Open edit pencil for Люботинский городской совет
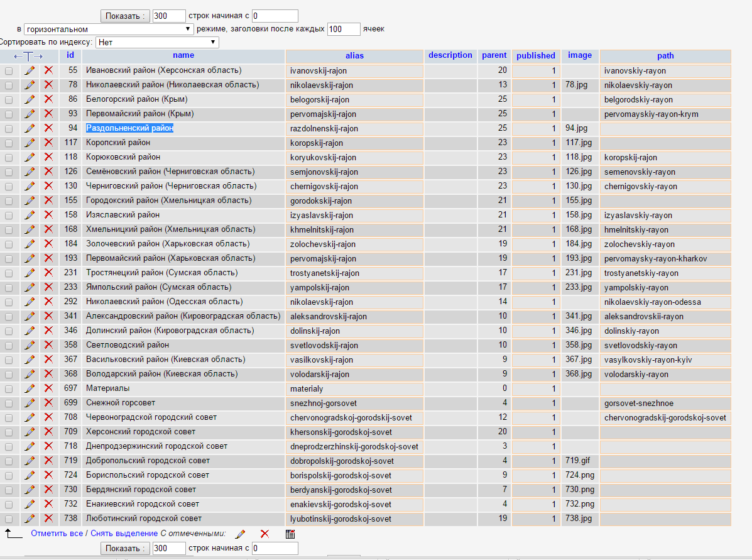 pos(30,519)
